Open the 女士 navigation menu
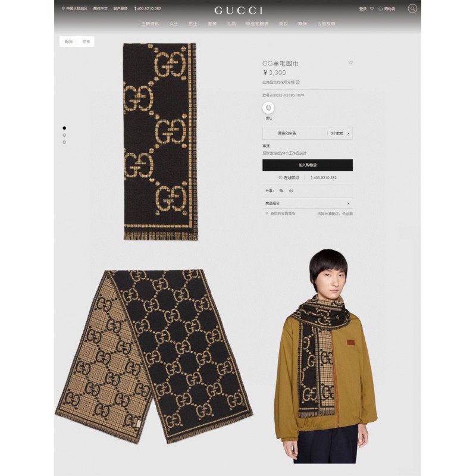This screenshot has width=476, height=476. click(174, 24)
